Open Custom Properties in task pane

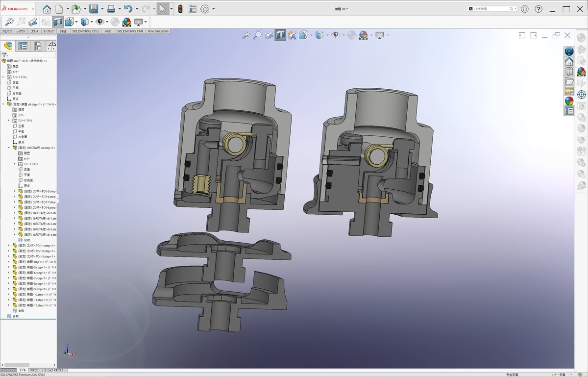pyautogui.click(x=569, y=111)
